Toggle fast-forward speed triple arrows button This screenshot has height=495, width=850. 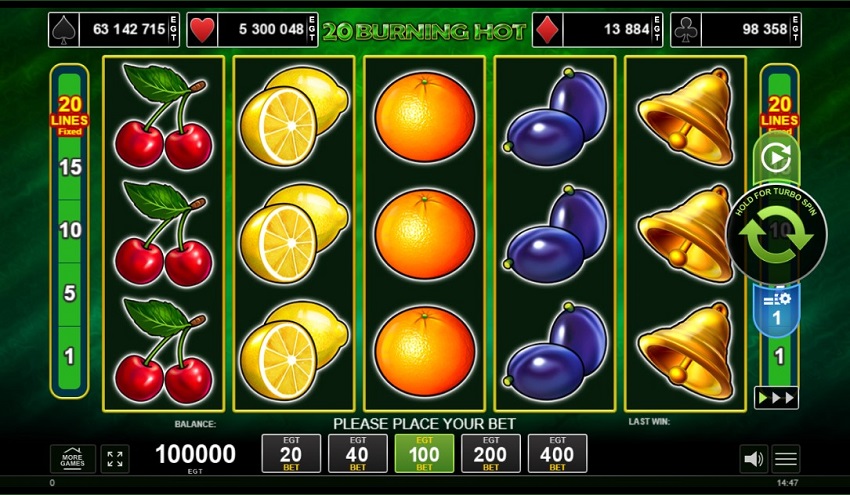(776, 398)
